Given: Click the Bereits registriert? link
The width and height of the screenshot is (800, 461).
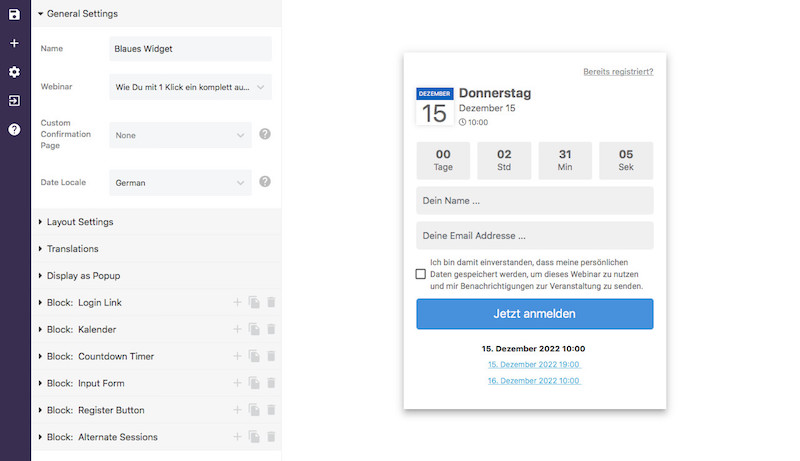Looking at the screenshot, I should tap(618, 72).
